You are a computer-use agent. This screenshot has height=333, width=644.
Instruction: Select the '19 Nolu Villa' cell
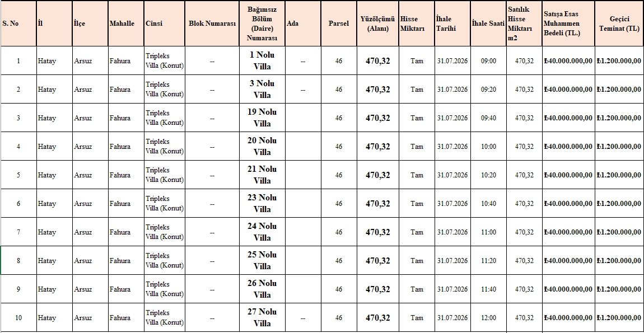pyautogui.click(x=262, y=118)
